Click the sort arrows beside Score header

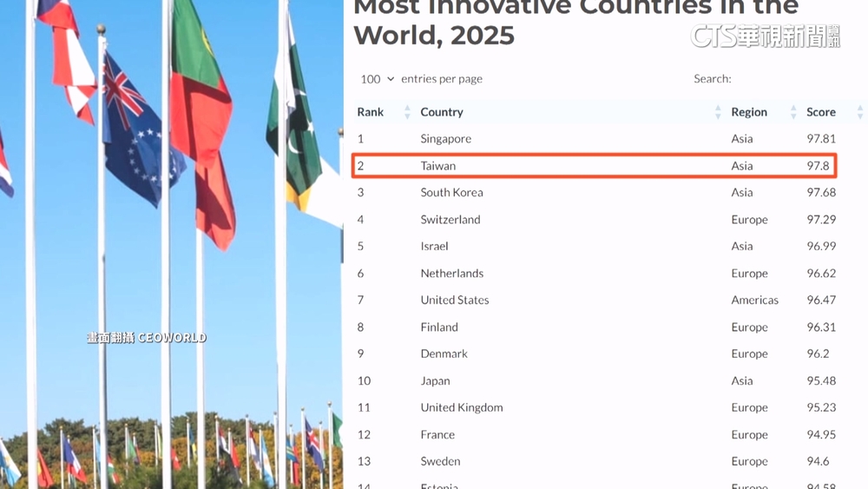[859, 112]
